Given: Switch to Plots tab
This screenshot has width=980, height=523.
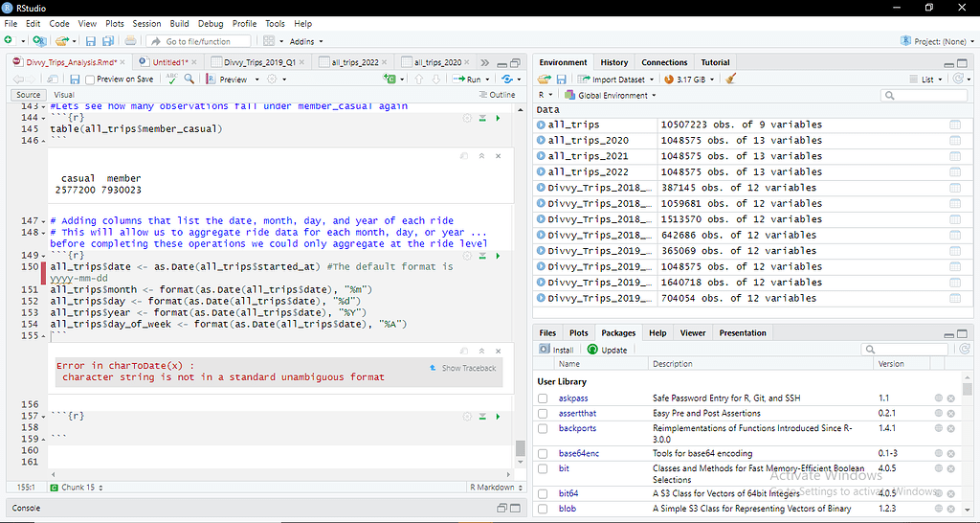Looking at the screenshot, I should pyautogui.click(x=579, y=332).
